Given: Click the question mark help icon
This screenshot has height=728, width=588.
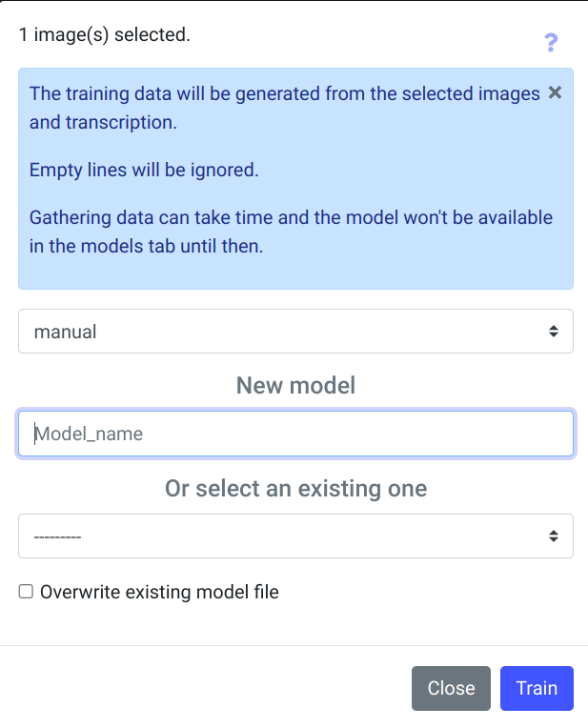Looking at the screenshot, I should 551,43.
